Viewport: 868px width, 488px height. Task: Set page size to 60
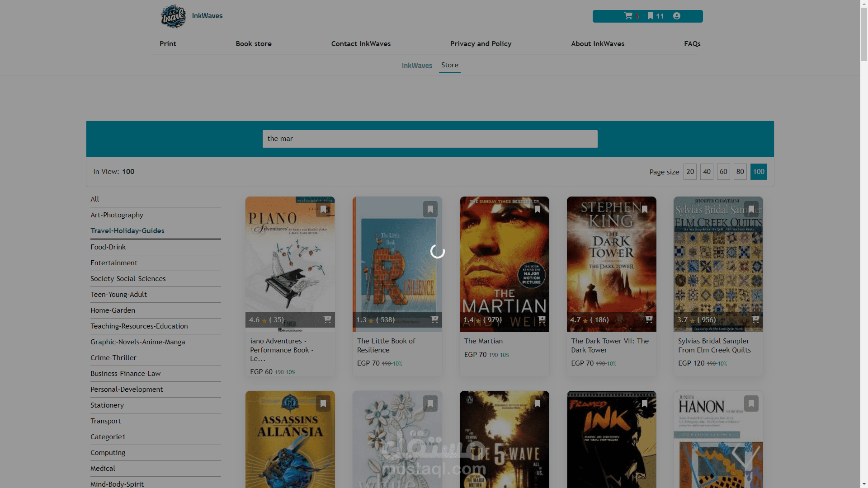coord(723,172)
